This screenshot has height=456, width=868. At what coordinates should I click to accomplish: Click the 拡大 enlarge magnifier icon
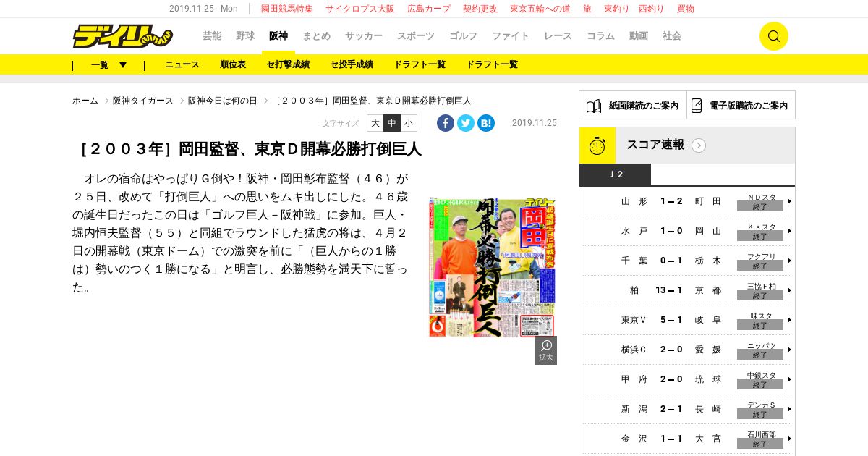(546, 350)
